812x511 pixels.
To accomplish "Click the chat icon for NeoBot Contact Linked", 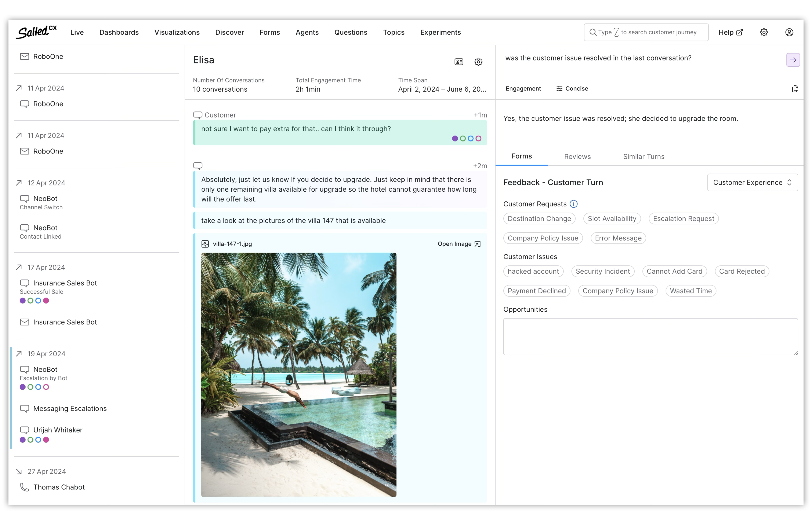I will 24,228.
